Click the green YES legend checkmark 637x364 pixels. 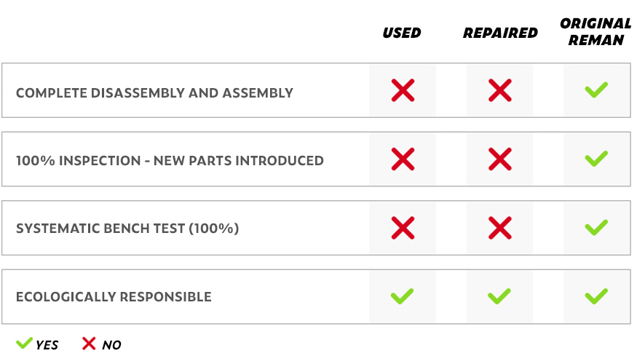pos(25,343)
